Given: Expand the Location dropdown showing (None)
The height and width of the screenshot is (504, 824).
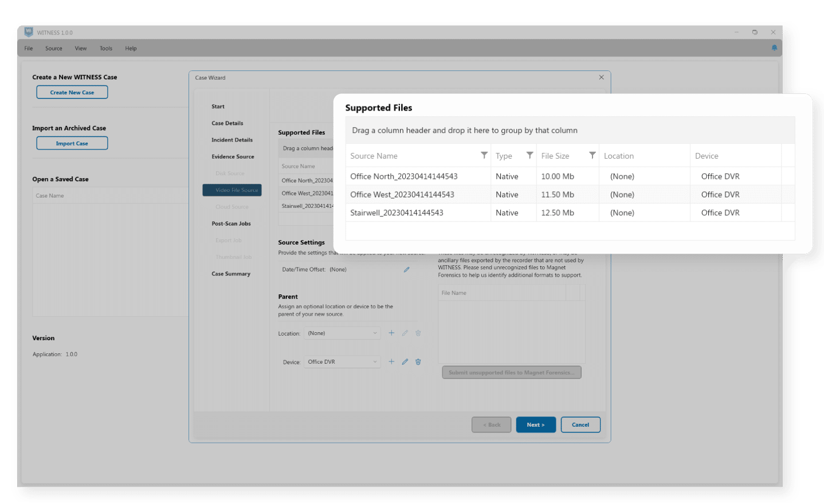Looking at the screenshot, I should click(x=343, y=333).
